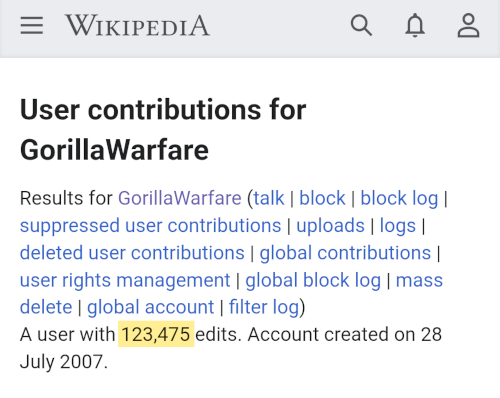Click the block link
The image size is (500, 398).
[x=322, y=198]
